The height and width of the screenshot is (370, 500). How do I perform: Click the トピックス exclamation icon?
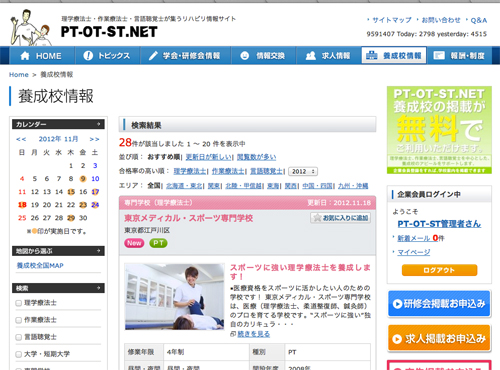[x=88, y=56]
